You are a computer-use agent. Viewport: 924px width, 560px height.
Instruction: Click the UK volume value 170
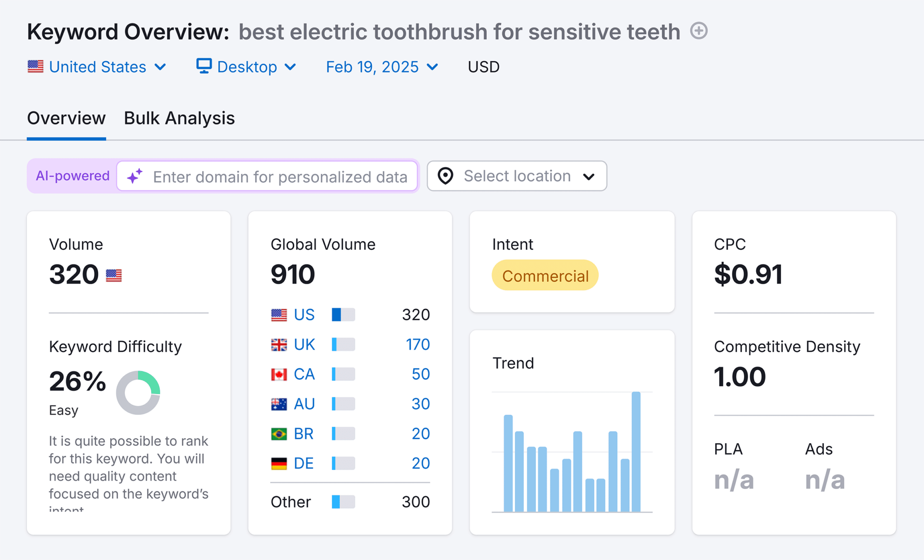point(418,344)
